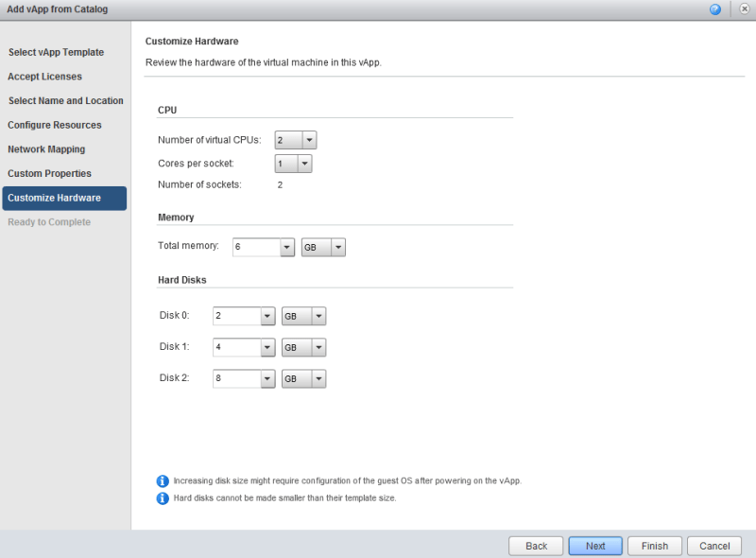Change the memory unit GB dropdown

pos(323,247)
